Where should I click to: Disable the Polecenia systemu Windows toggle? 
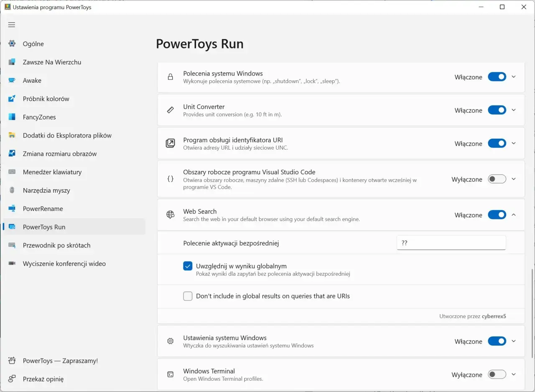coord(497,77)
